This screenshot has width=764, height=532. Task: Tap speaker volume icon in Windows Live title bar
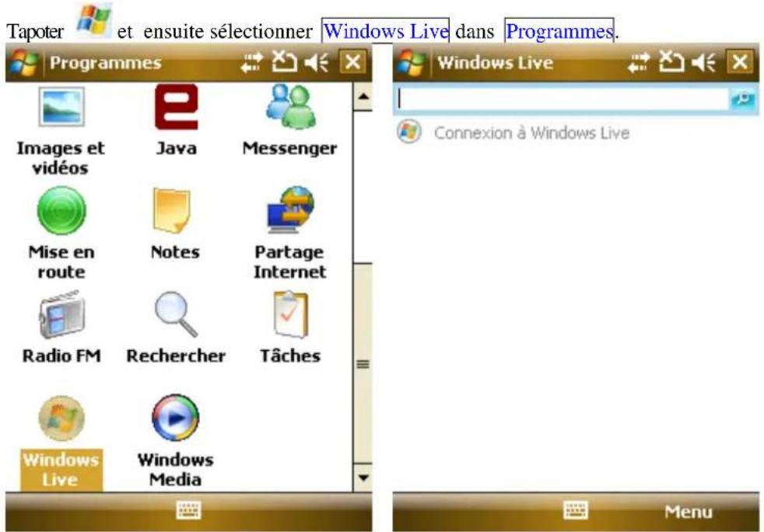point(703,63)
